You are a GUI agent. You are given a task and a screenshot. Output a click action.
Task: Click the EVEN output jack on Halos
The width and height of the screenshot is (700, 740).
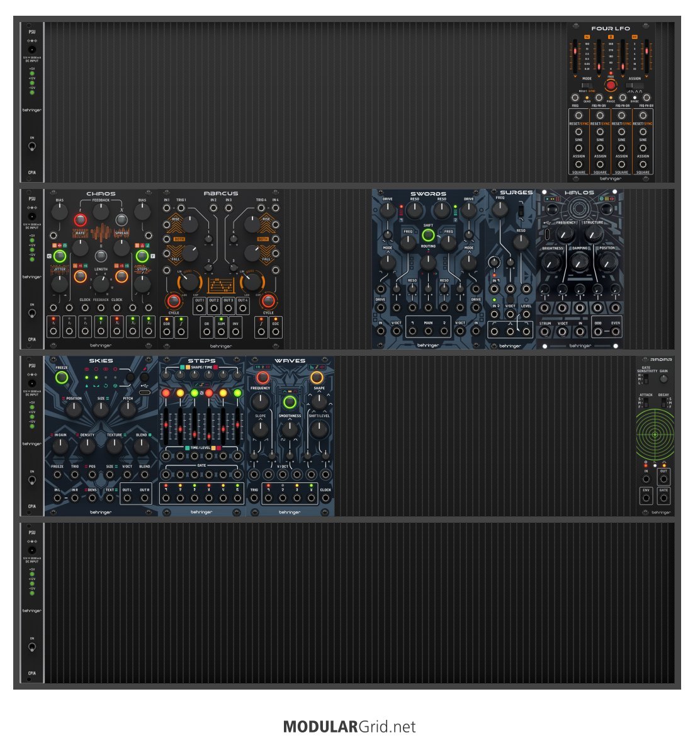point(616,332)
